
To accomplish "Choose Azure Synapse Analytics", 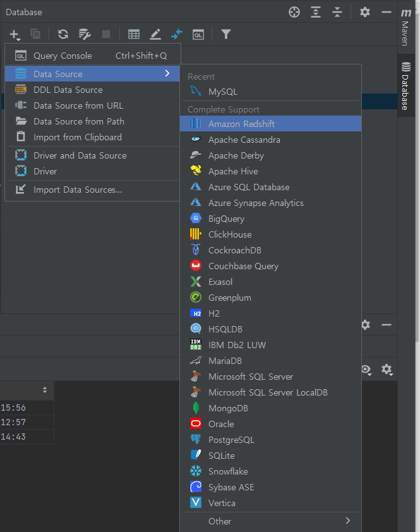I will pos(270,203).
